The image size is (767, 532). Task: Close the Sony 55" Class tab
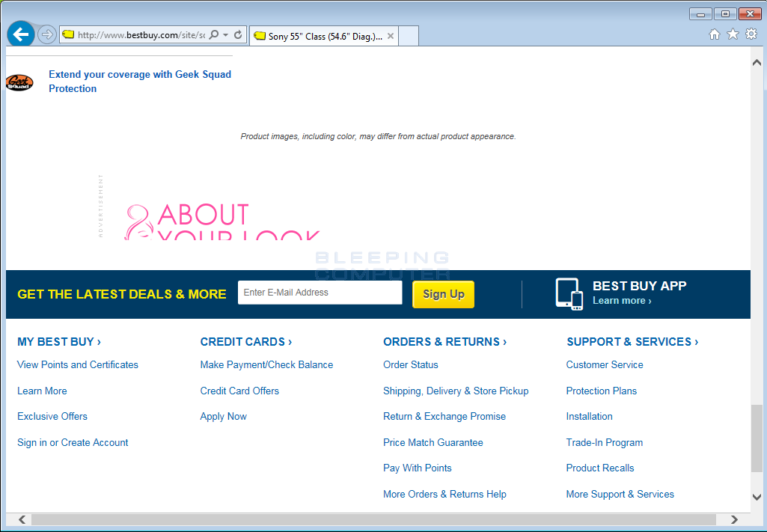[x=391, y=36]
